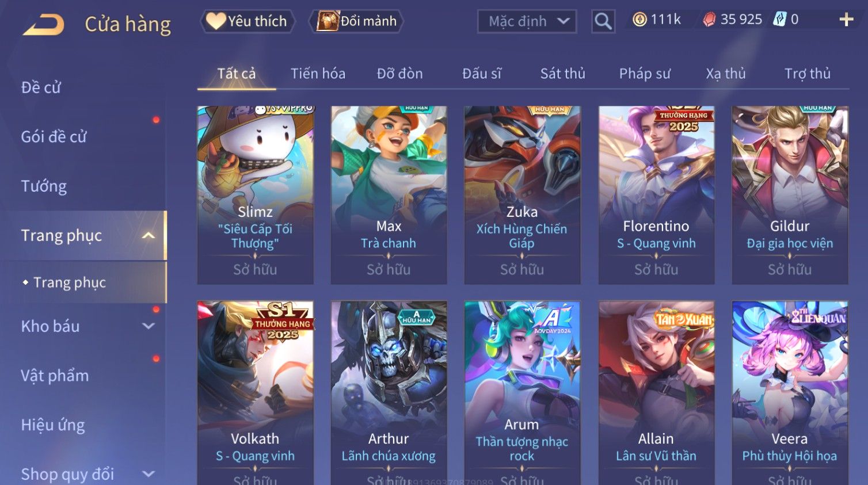Tap the blue voucher currency icon
The image size is (868, 485).
[x=779, y=19]
